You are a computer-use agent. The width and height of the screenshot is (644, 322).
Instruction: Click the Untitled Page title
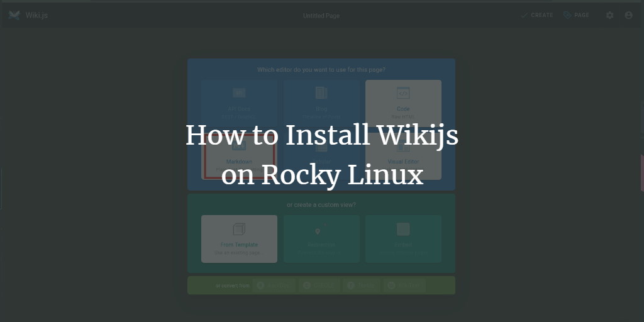tap(321, 16)
